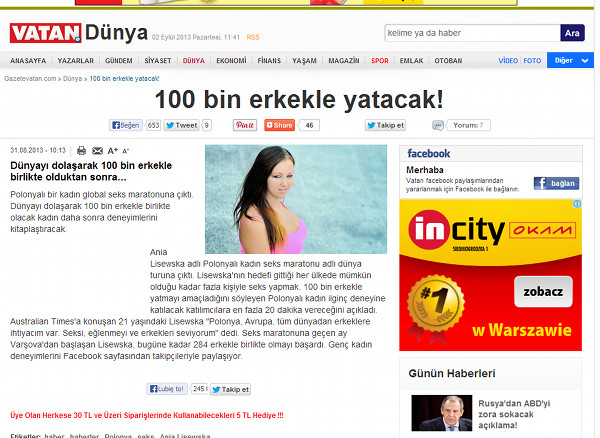Click the Ara search button
Image resolution: width=600 pixels, height=438 pixels.
[x=572, y=33]
